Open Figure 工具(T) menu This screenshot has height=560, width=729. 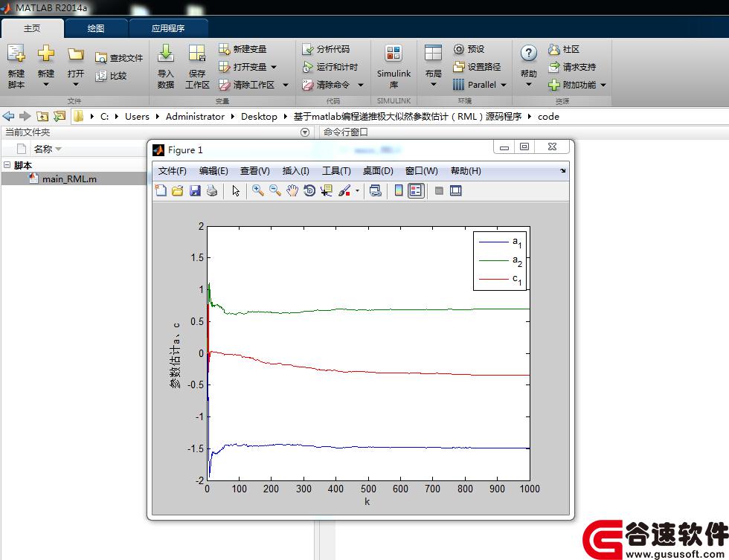[x=336, y=171]
